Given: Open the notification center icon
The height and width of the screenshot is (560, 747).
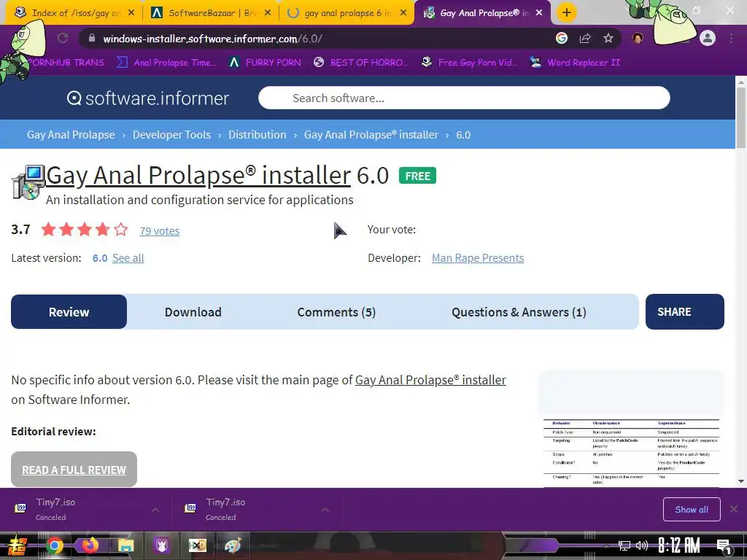Looking at the screenshot, I should tap(724, 547).
